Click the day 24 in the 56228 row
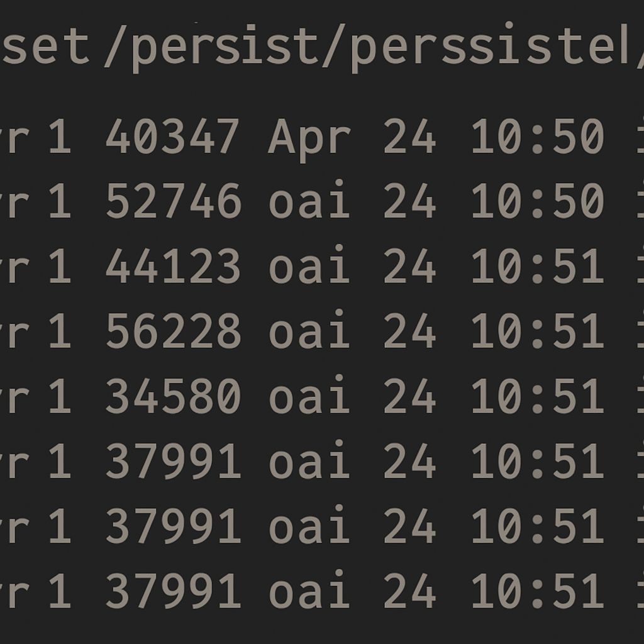644x644 pixels. [x=409, y=331]
